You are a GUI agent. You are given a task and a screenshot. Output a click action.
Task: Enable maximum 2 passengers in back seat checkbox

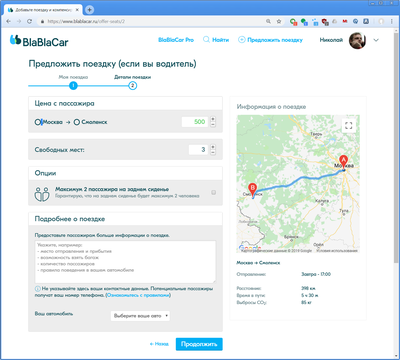point(213,192)
